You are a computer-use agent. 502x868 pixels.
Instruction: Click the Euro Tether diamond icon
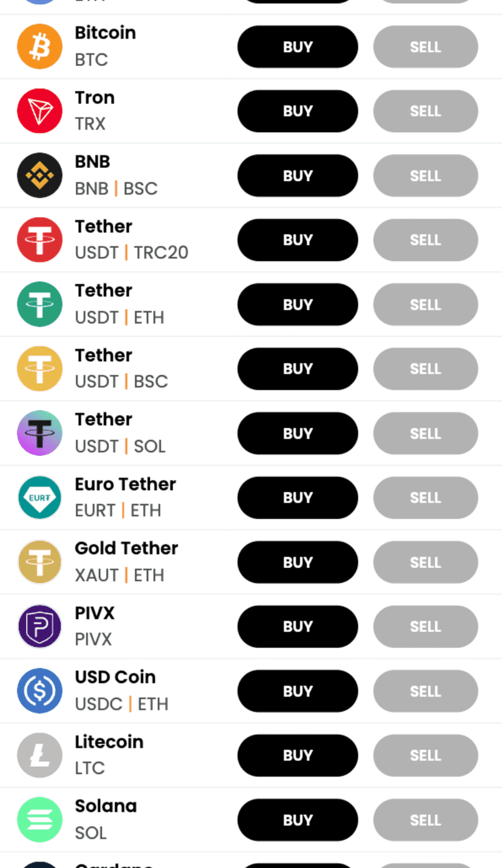coord(39,498)
